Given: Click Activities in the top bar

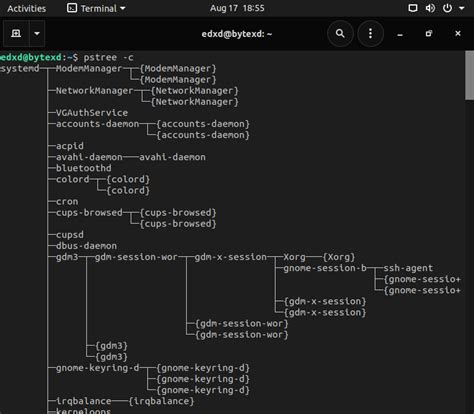Looking at the screenshot, I should 27,8.
